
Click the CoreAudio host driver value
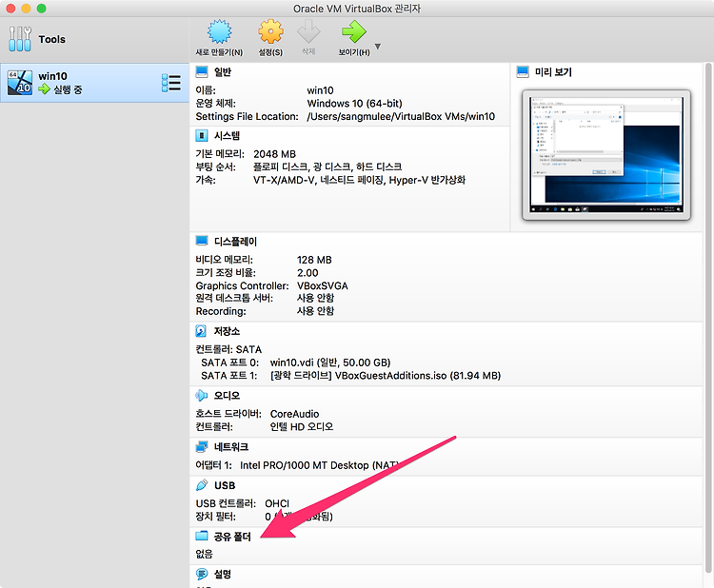click(x=294, y=414)
